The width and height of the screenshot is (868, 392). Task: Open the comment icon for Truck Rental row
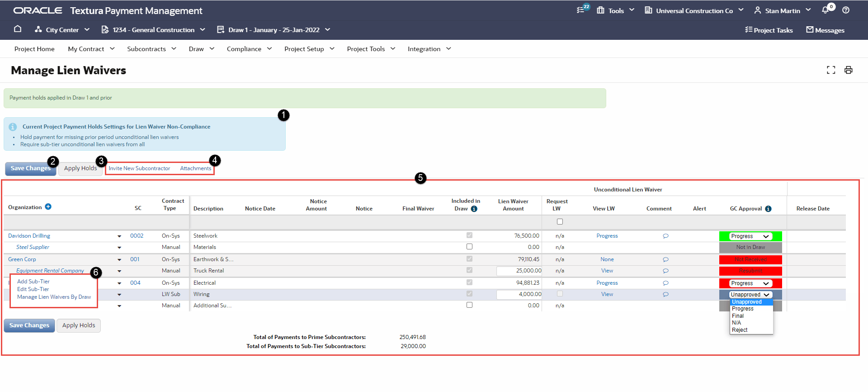[665, 271]
